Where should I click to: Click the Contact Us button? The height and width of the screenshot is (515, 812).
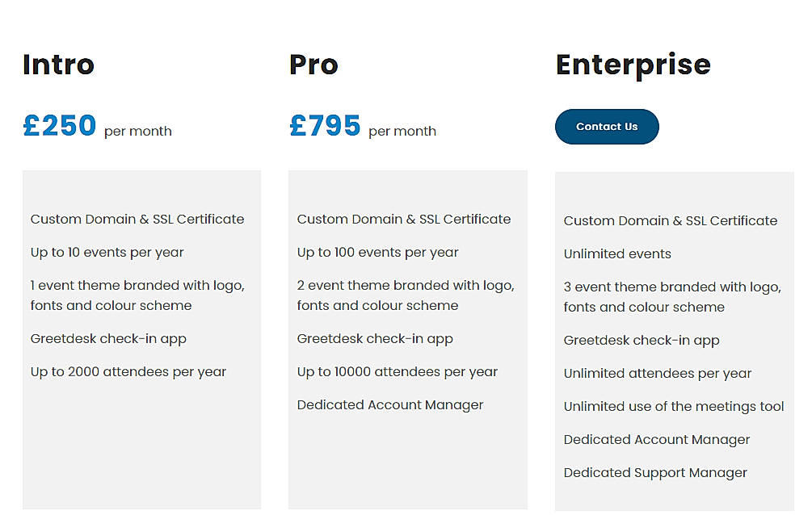[607, 127]
